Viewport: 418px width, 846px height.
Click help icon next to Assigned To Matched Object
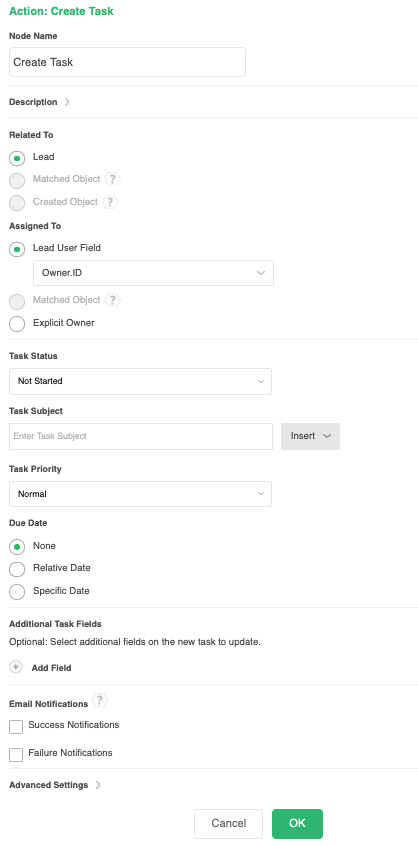[112, 300]
